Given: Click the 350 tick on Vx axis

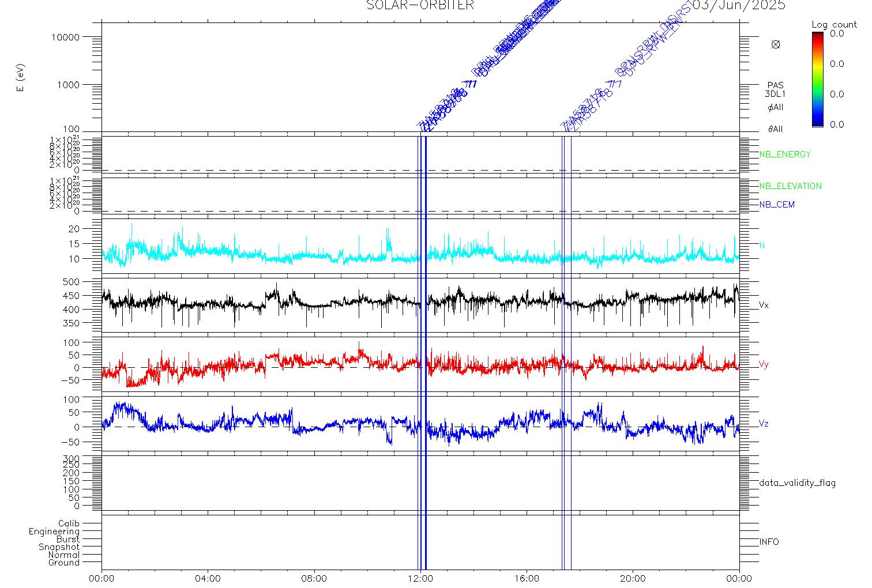Looking at the screenshot, I should [x=72, y=324].
